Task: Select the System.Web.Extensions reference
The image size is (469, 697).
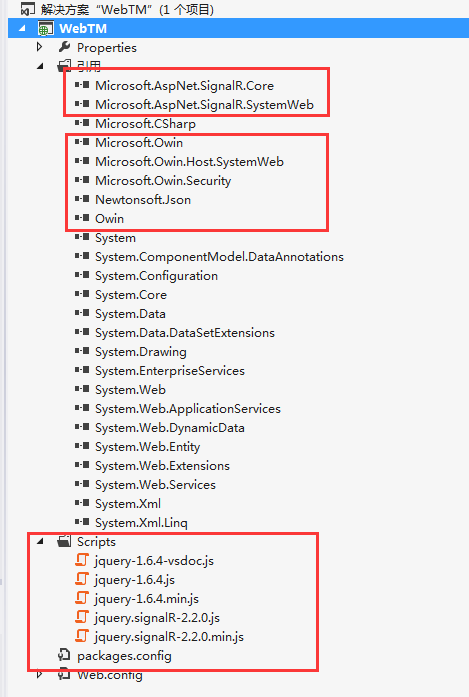Action: tap(162, 465)
